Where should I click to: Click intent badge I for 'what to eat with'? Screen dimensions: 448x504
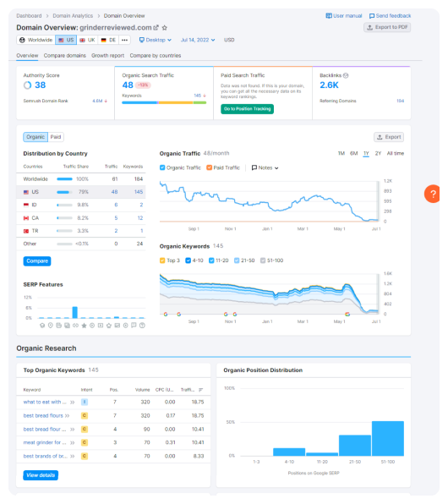pos(85,403)
